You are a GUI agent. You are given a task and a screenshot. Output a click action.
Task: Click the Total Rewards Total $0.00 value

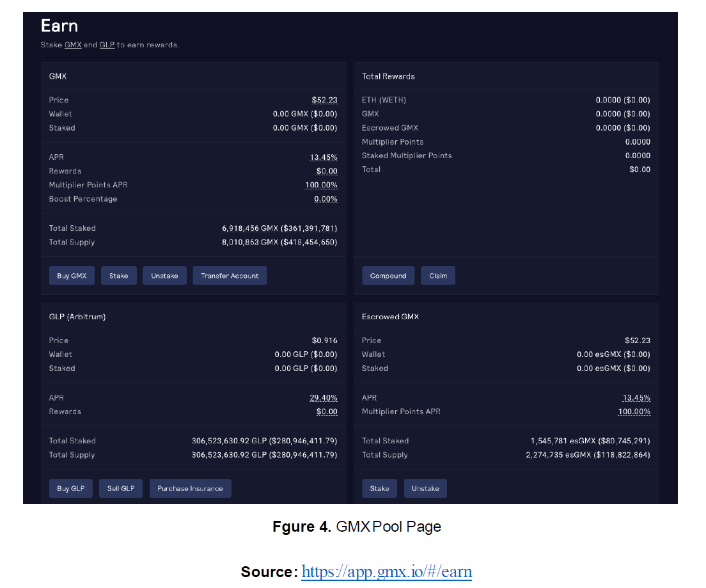tap(639, 170)
